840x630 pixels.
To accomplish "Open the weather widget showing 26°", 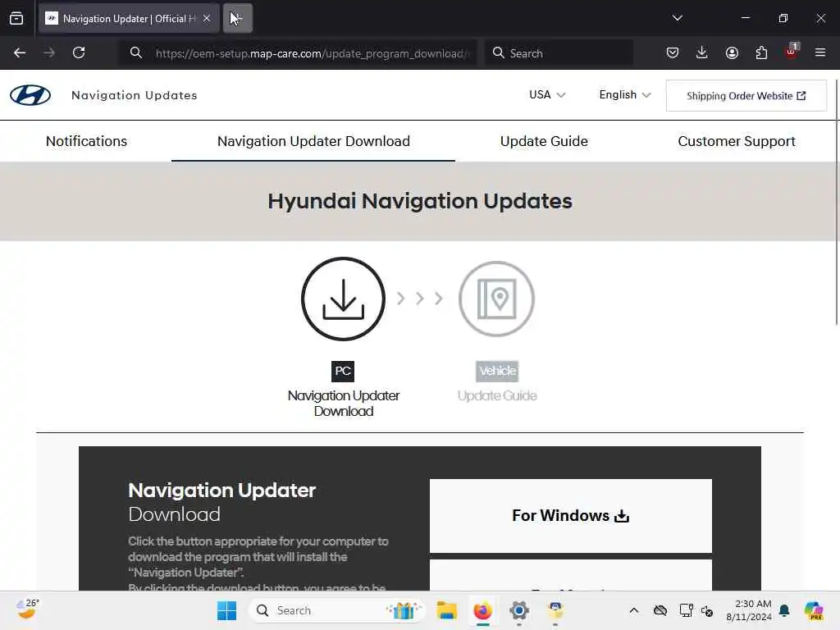I will (x=27, y=609).
